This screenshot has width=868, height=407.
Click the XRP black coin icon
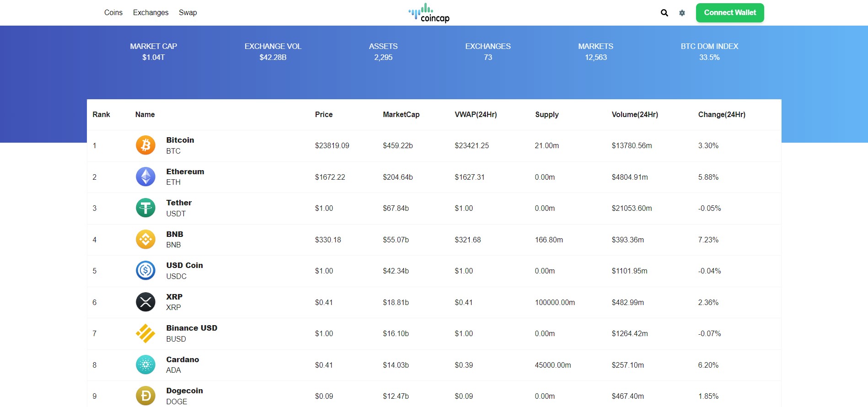[x=145, y=302]
